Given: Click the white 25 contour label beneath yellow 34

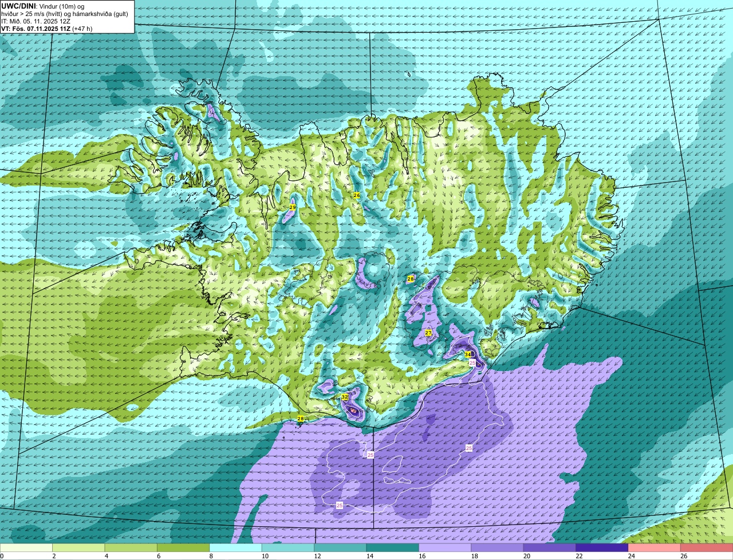Looking at the screenshot, I should point(472,363).
